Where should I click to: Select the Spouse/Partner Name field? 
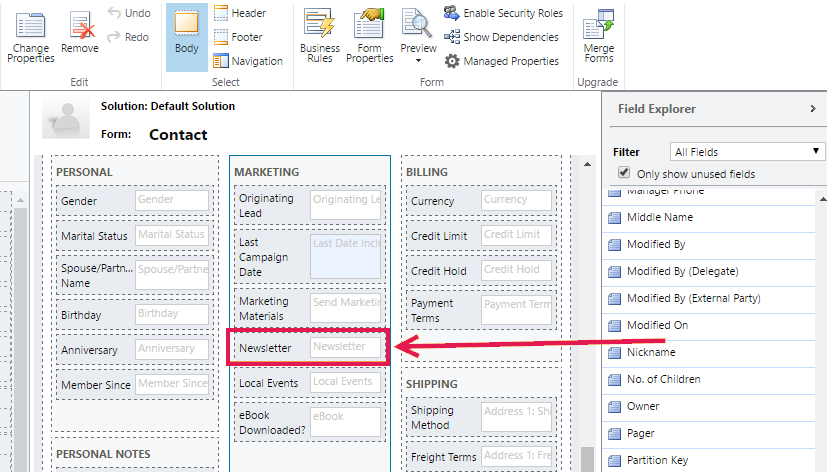pyautogui.click(x=135, y=275)
